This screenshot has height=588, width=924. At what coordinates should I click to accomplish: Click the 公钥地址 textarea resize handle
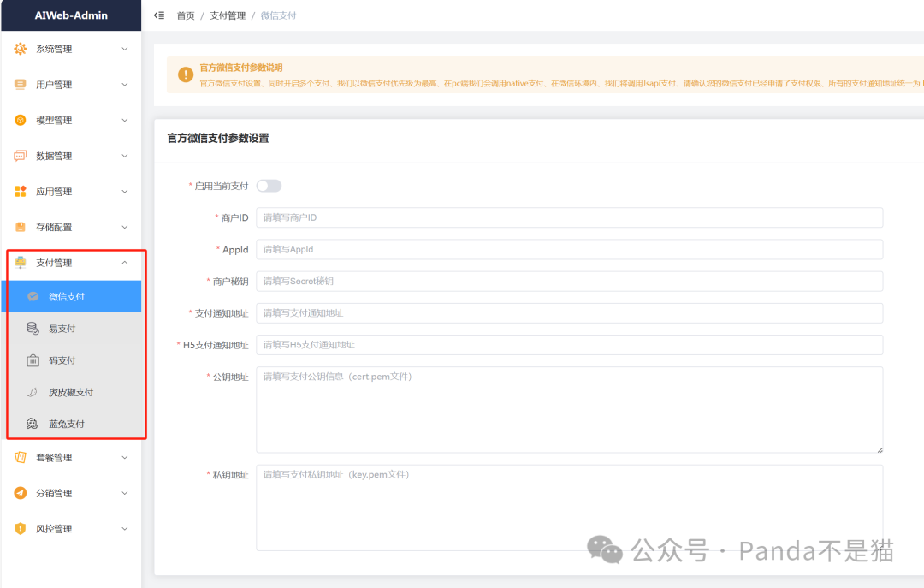coord(880,449)
